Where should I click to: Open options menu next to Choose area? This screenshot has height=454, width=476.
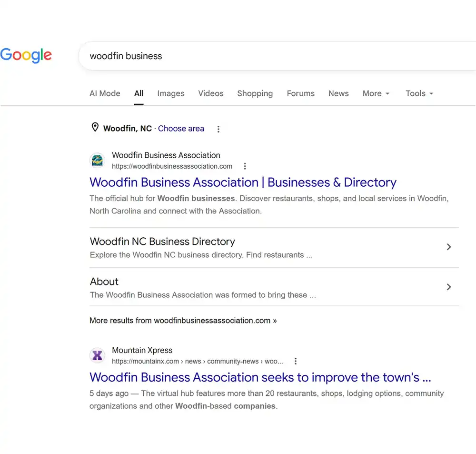pos(218,129)
